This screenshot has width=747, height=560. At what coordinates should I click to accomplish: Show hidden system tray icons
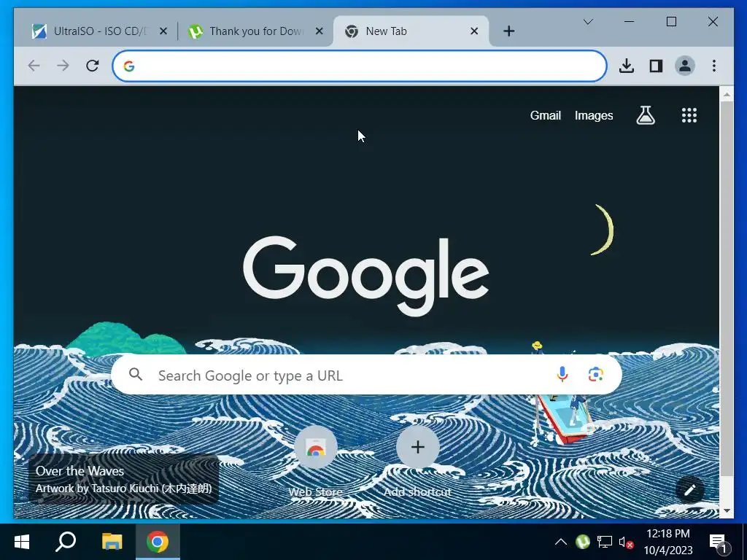(561, 542)
